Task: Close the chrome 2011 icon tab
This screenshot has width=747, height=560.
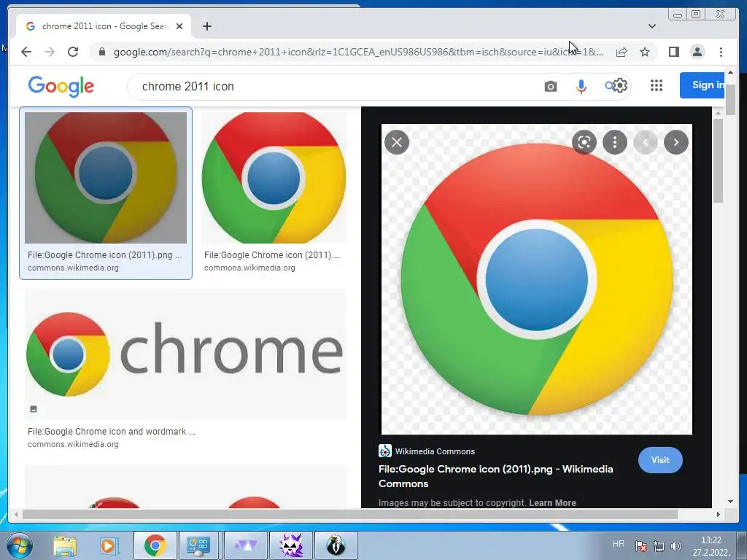Action: [179, 26]
